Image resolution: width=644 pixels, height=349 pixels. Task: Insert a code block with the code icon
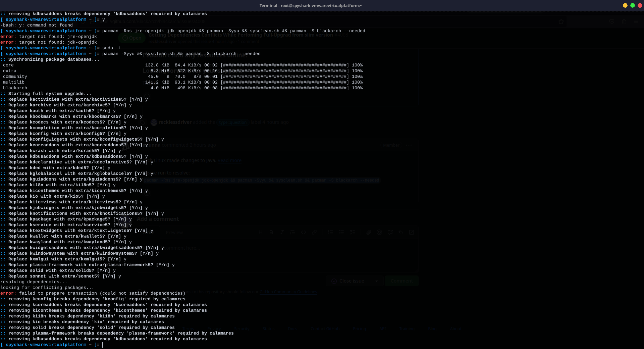pos(303,232)
